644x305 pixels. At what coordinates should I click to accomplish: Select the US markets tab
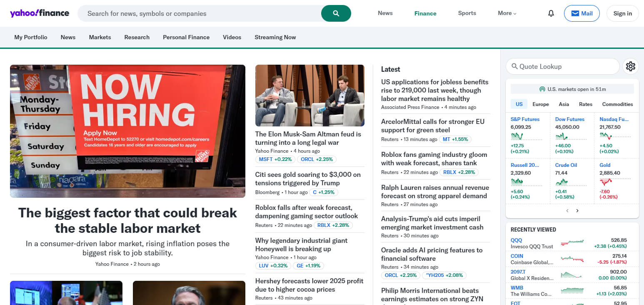pos(519,104)
